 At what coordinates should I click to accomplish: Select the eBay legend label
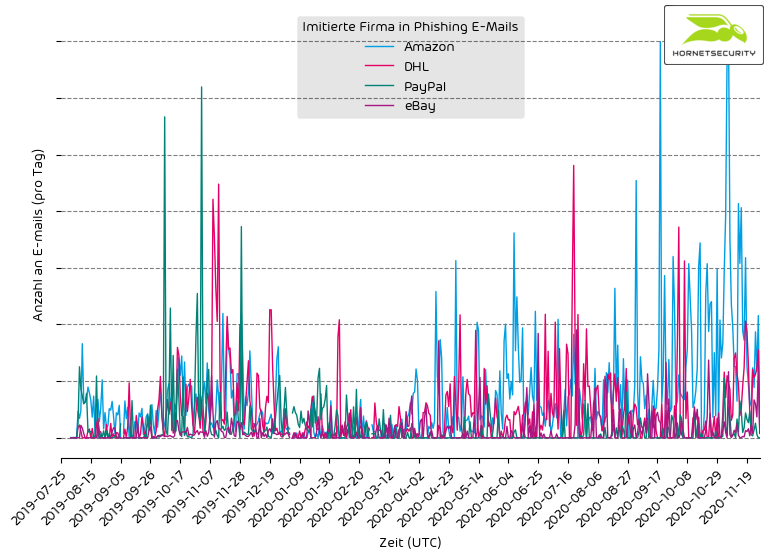pos(420,106)
